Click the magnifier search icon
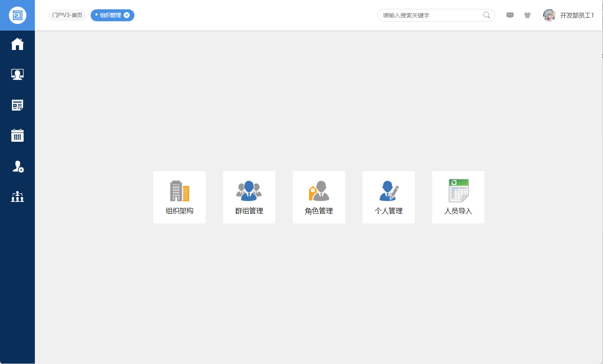Image resolution: width=603 pixels, height=364 pixels. 486,15
